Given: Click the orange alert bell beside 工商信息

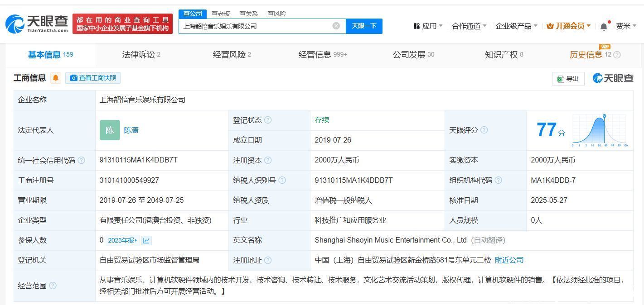Looking at the screenshot, I should tap(56, 78).
